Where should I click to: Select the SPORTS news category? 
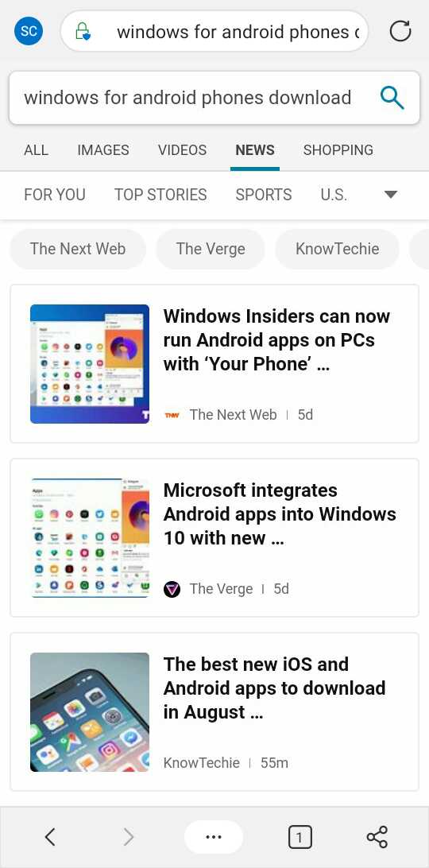[264, 194]
